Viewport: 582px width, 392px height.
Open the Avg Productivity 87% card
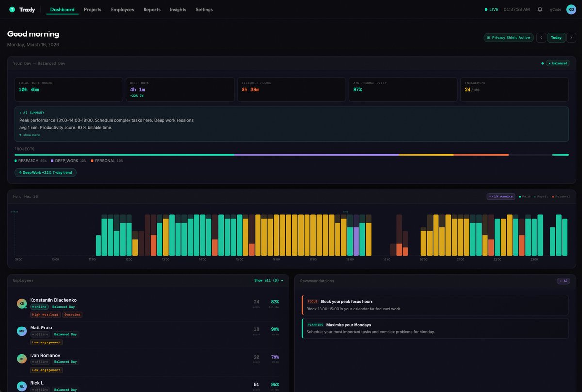click(403, 89)
